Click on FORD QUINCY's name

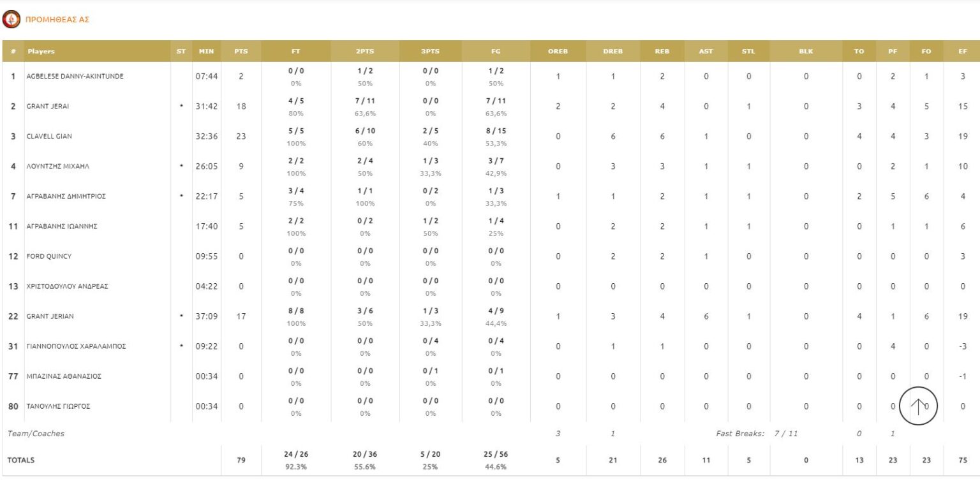pyautogui.click(x=48, y=256)
